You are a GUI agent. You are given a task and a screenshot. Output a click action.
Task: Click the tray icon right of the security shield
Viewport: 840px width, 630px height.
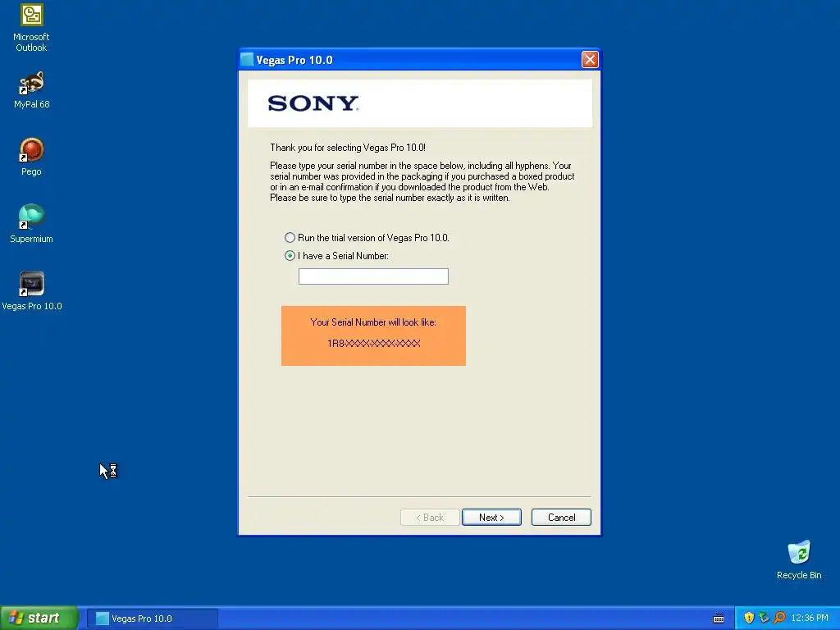tap(764, 619)
